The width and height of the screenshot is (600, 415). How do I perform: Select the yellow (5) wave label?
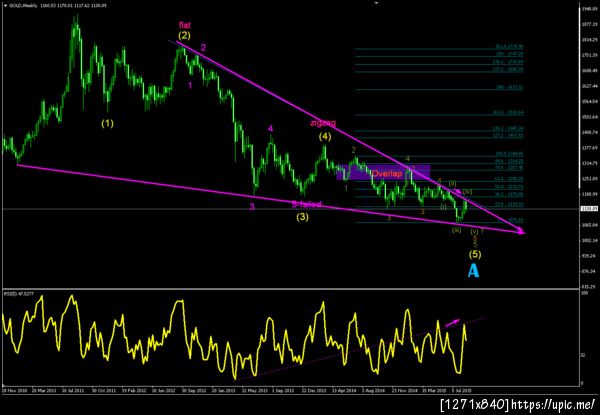click(x=475, y=254)
